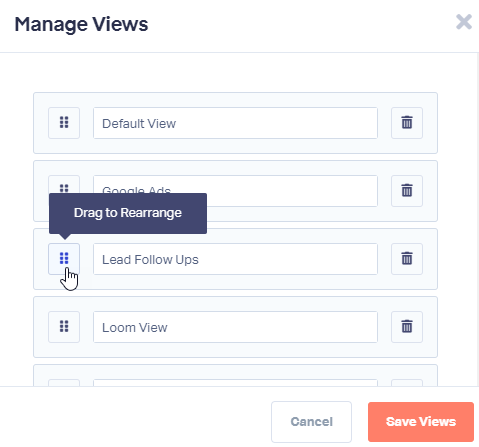Click the Default View row container
Image resolution: width=479 pixels, height=447 pixels.
click(235, 123)
